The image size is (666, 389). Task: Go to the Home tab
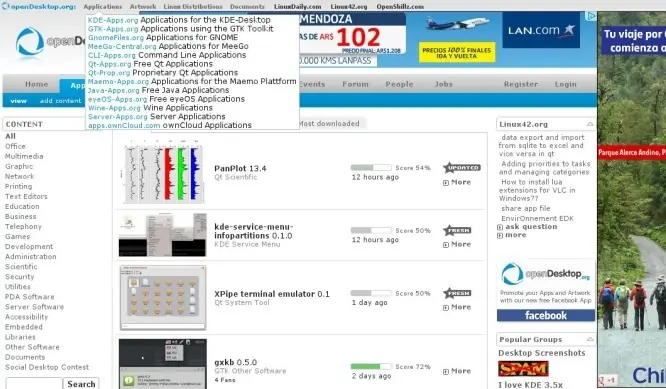pyautogui.click(x=37, y=84)
